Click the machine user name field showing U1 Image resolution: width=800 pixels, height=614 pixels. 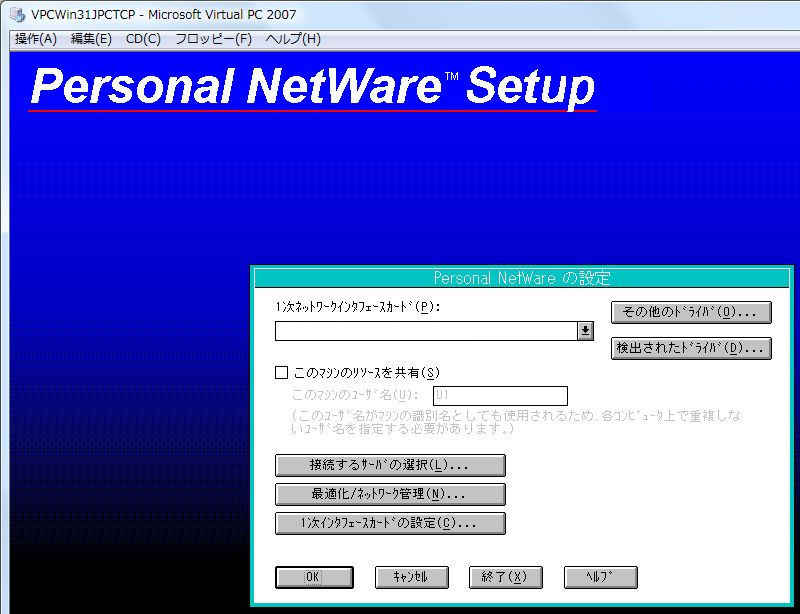click(500, 396)
